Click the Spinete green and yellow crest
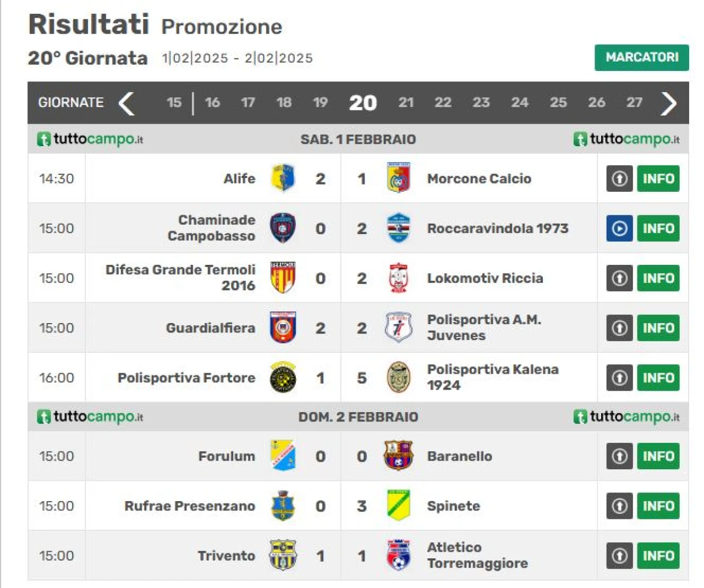704x588 pixels. 398,506
